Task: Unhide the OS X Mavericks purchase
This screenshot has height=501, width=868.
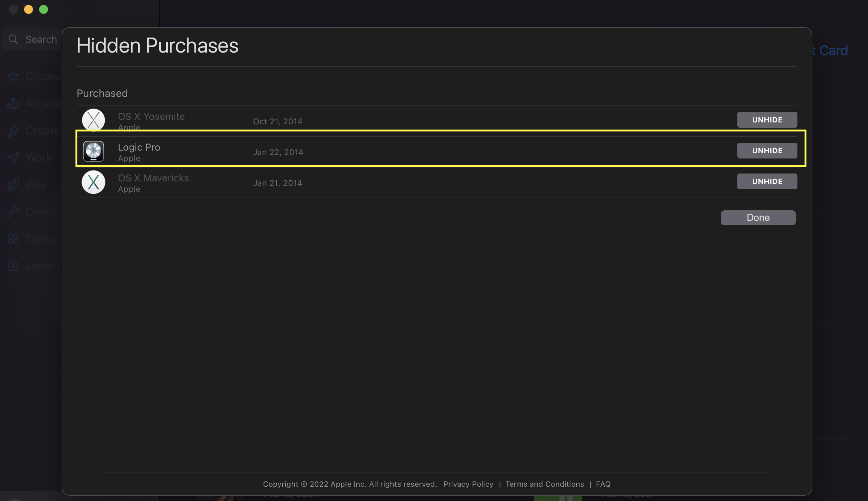Action: [x=767, y=181]
